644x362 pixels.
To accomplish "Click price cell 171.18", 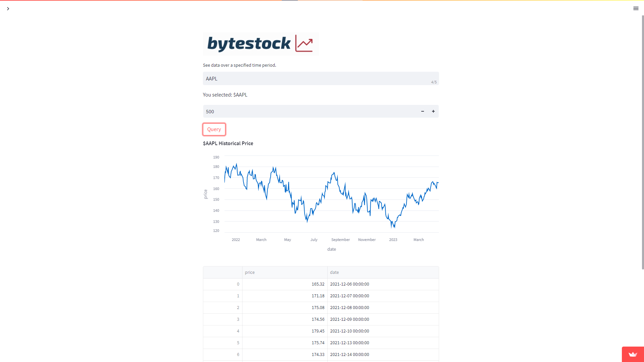I will tap(285, 296).
